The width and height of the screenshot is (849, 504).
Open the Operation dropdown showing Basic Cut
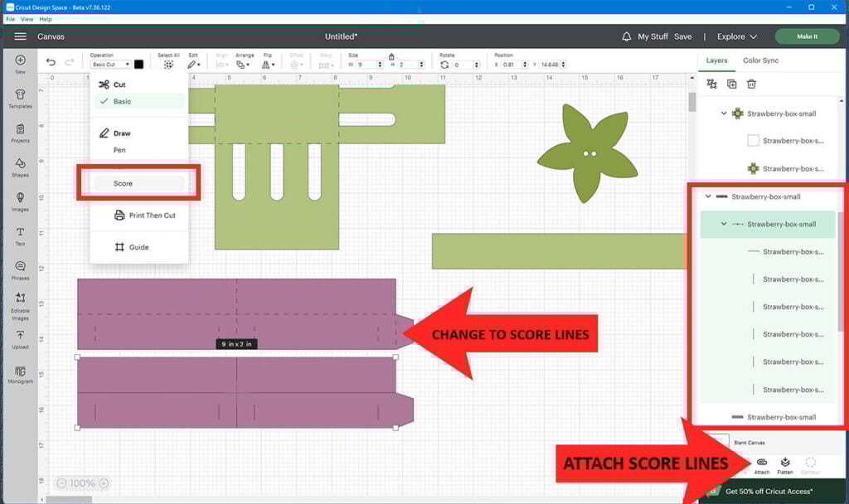[110, 65]
